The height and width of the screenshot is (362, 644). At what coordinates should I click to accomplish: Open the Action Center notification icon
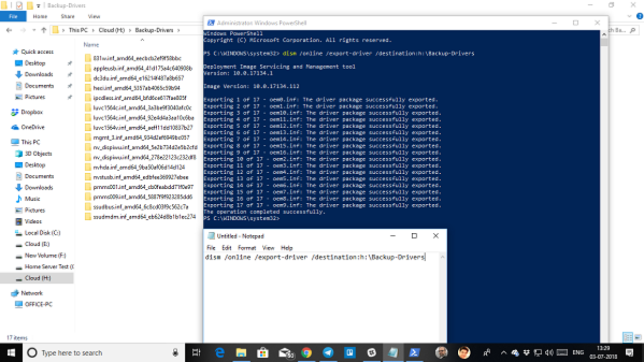coord(630,352)
